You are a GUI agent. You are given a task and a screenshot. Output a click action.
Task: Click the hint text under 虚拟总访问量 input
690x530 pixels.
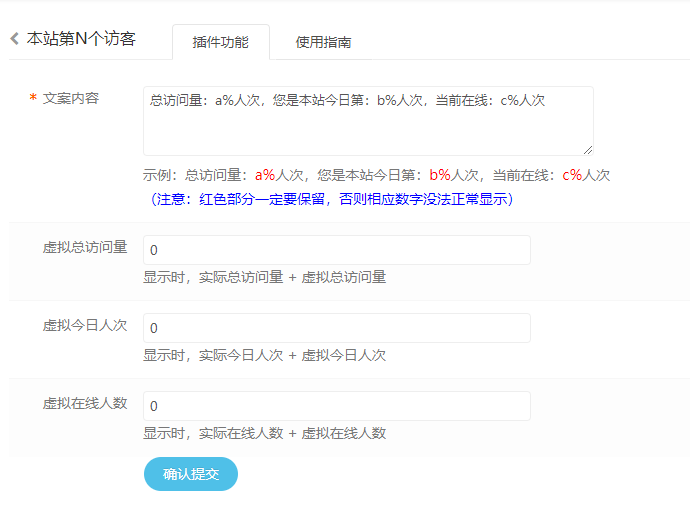264,277
